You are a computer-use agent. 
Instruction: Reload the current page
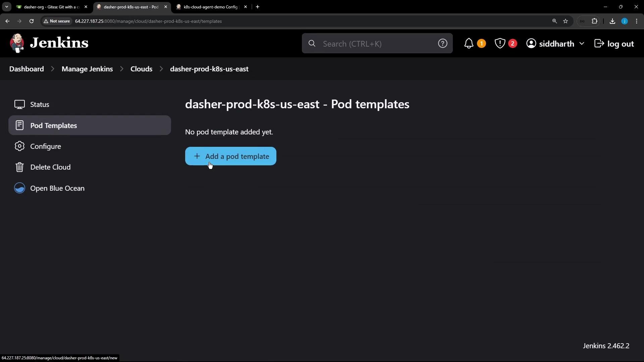(x=32, y=21)
